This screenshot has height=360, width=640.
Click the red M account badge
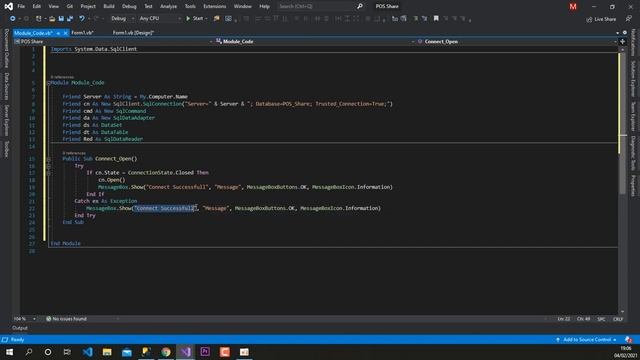pos(573,7)
